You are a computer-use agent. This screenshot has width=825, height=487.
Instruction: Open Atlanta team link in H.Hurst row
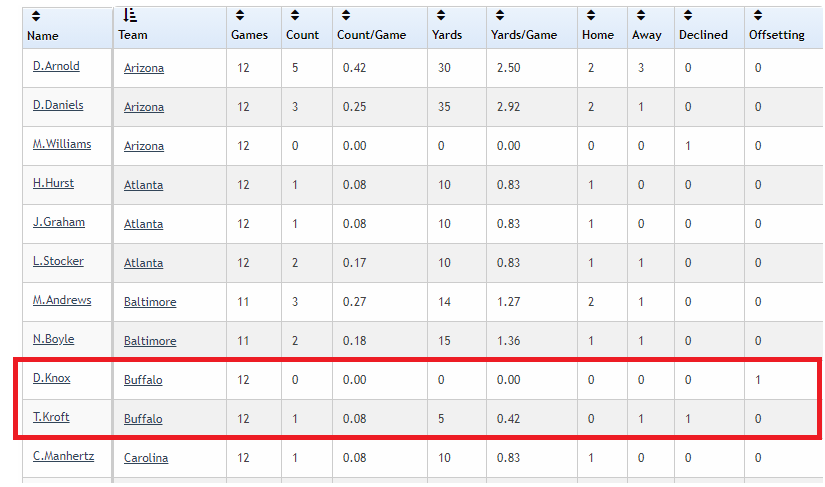[144, 185]
